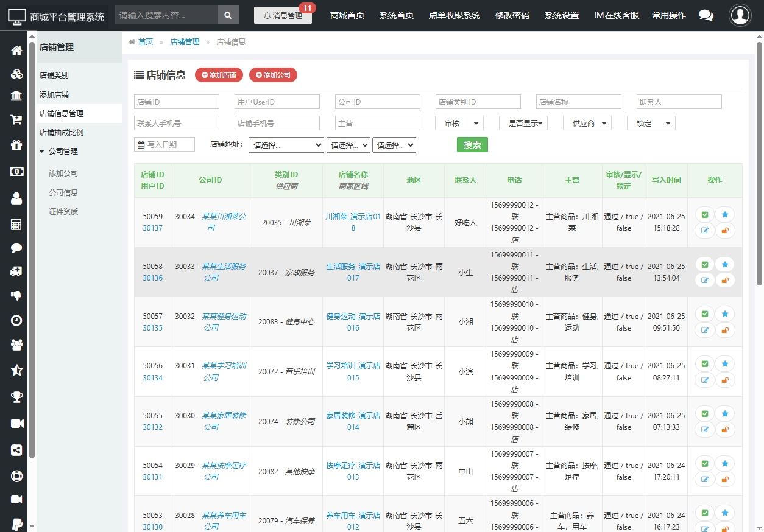Open the 锁定 filter dropdown

[x=651, y=123]
